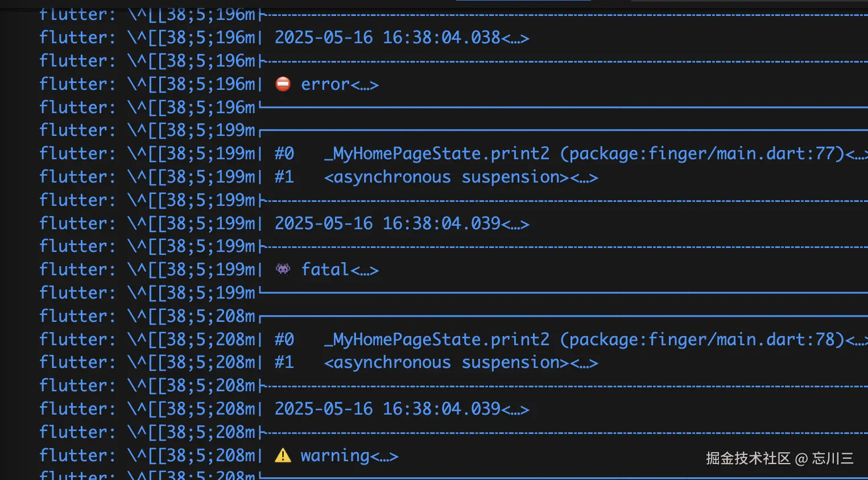Image resolution: width=868 pixels, height=480 pixels.
Task: Expand <…> after the 16:38:04.038 timestamp
Action: tap(515, 39)
